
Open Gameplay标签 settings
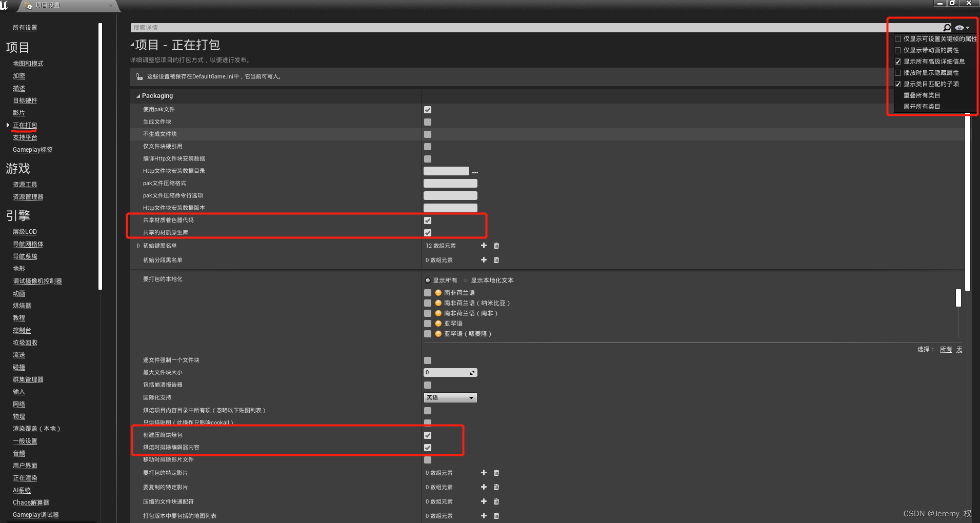pos(33,150)
